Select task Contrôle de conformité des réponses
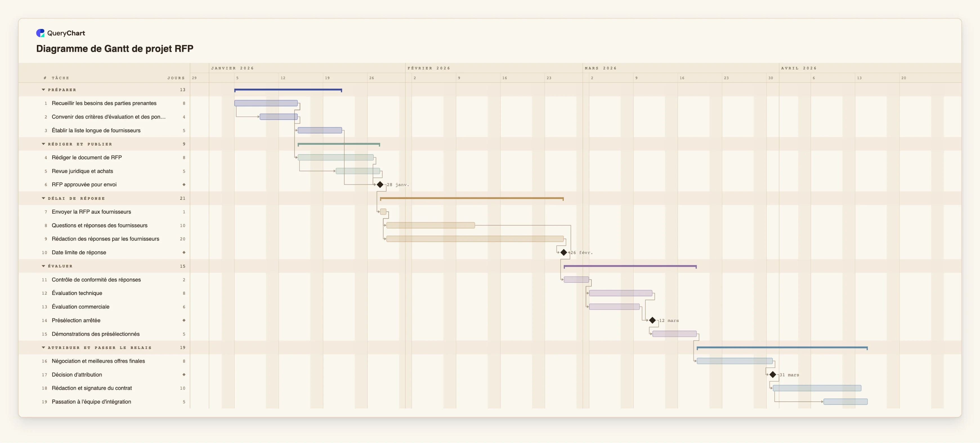The width and height of the screenshot is (980, 443). (x=96, y=280)
